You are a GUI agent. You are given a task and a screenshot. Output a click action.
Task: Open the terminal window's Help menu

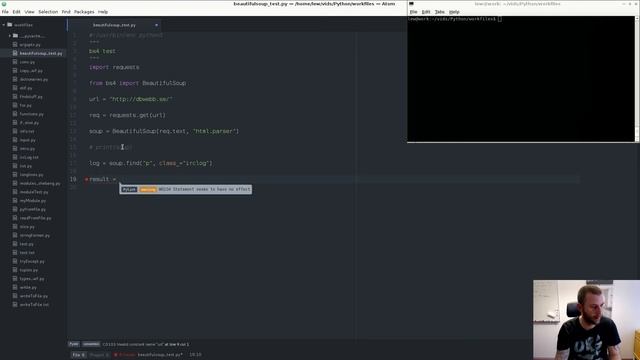click(454, 12)
